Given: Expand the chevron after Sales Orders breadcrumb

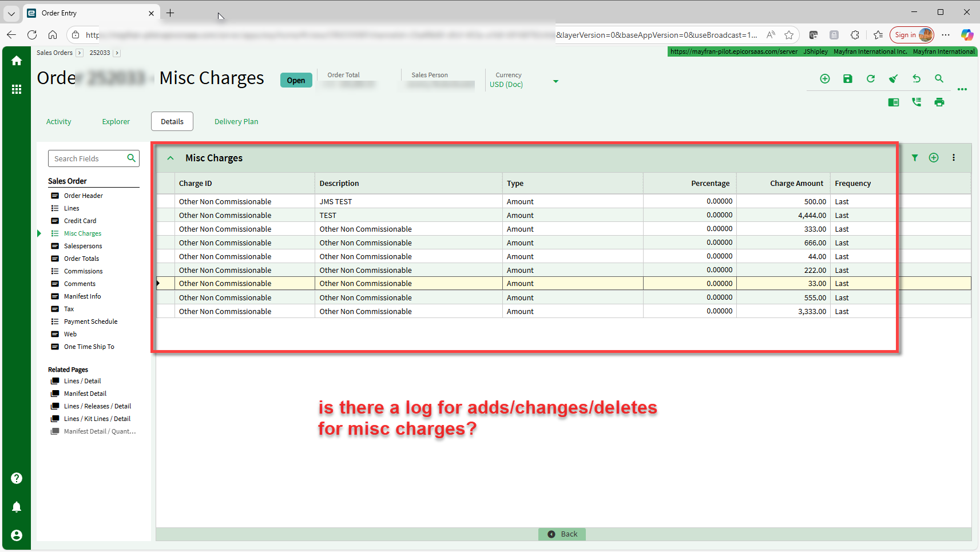Looking at the screenshot, I should 80,53.
